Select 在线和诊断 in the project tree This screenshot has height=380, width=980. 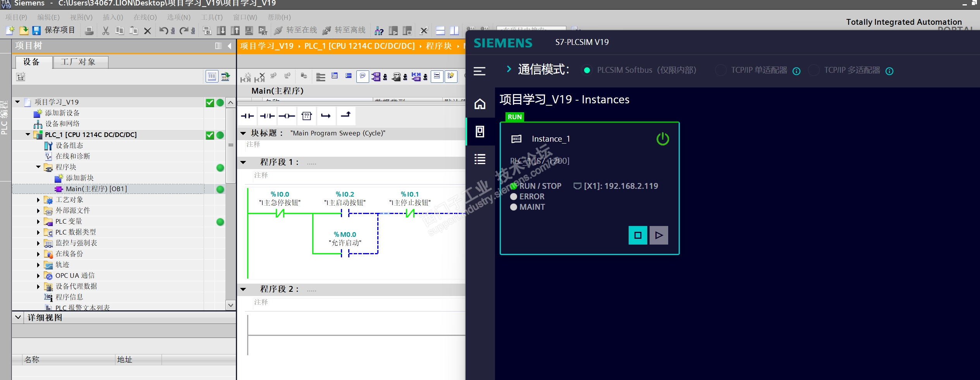pyautogui.click(x=73, y=156)
